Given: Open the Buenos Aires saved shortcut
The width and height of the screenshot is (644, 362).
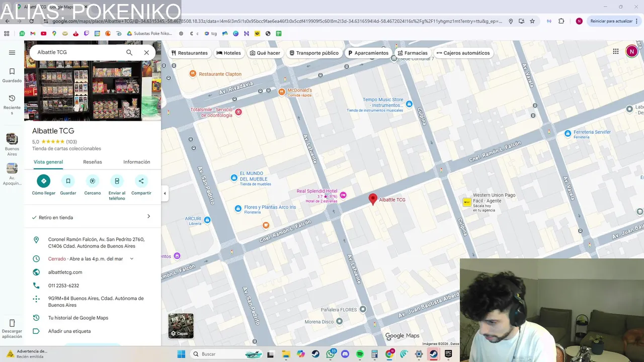Looking at the screenshot, I should click(12, 145).
